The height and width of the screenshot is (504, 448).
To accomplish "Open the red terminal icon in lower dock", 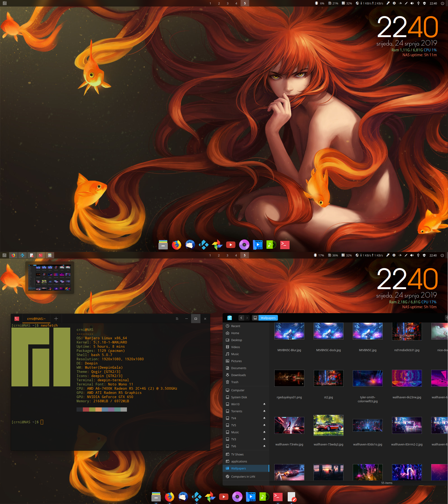I will tap(278, 497).
